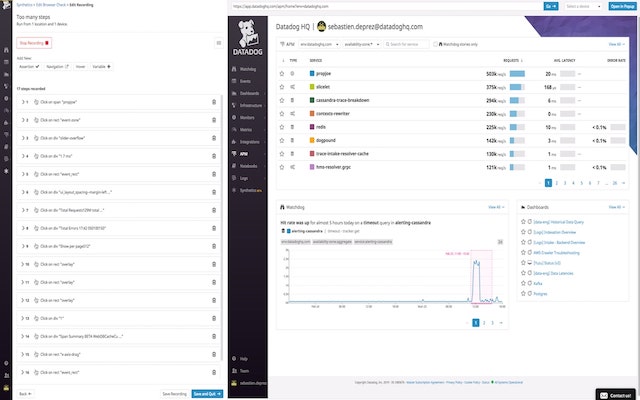Open the availability-zone filter dropdown

point(362,44)
